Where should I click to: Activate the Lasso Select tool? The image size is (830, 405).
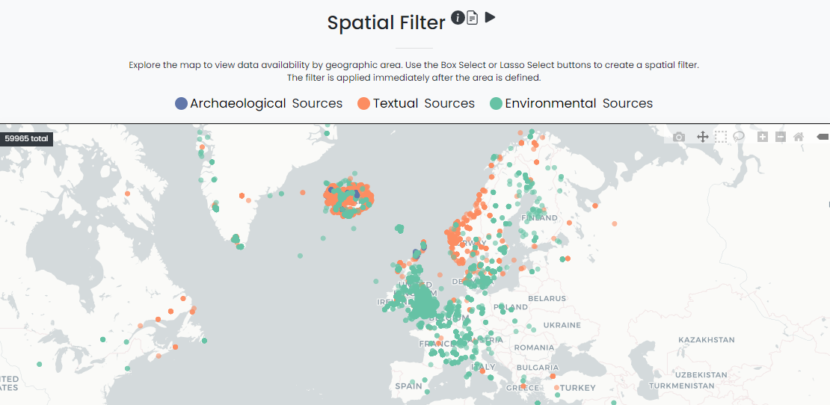(739, 136)
